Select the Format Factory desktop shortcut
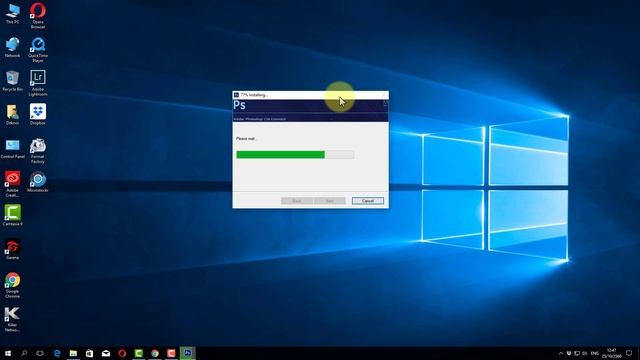 point(38,151)
